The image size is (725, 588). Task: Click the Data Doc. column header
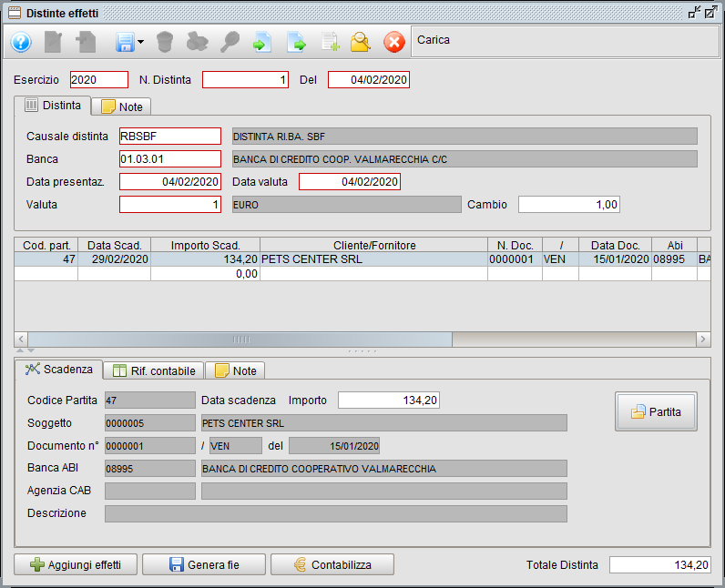(615, 245)
